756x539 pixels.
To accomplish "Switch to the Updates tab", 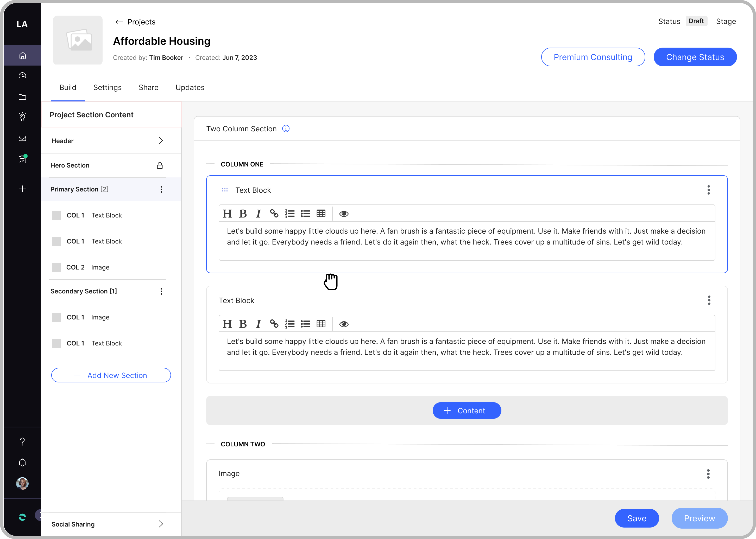I will [x=190, y=87].
